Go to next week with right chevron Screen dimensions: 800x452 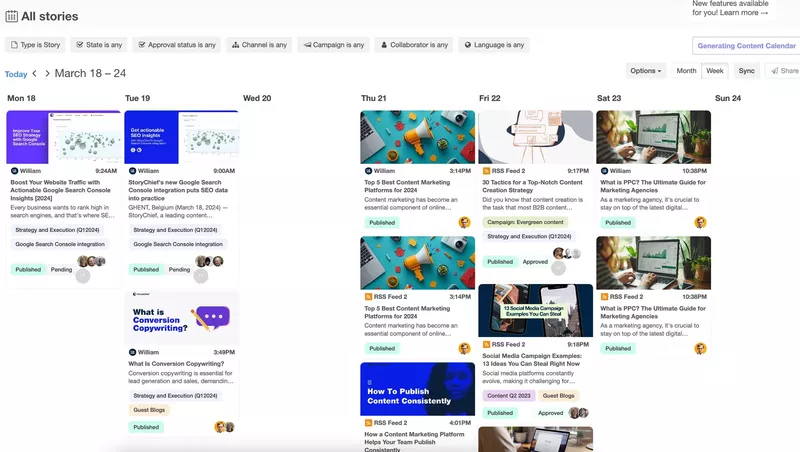point(47,73)
